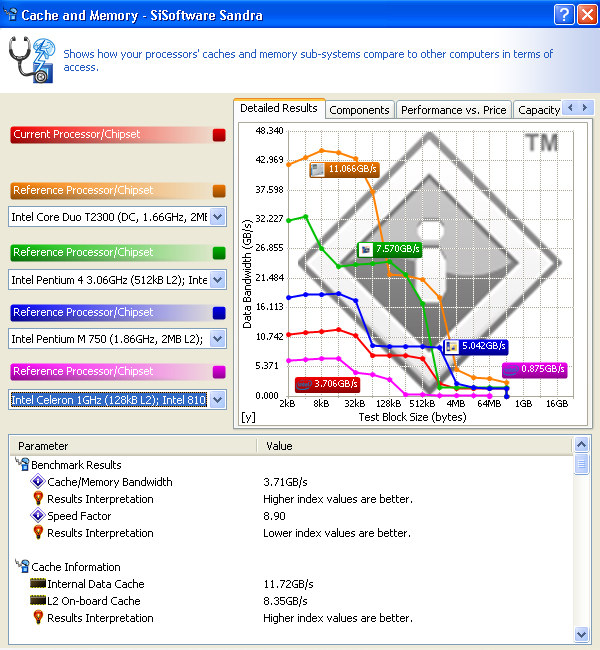Screen dimensions: 600x650
Task: Click the Internal Data Cache chip icon
Action: 38,584
